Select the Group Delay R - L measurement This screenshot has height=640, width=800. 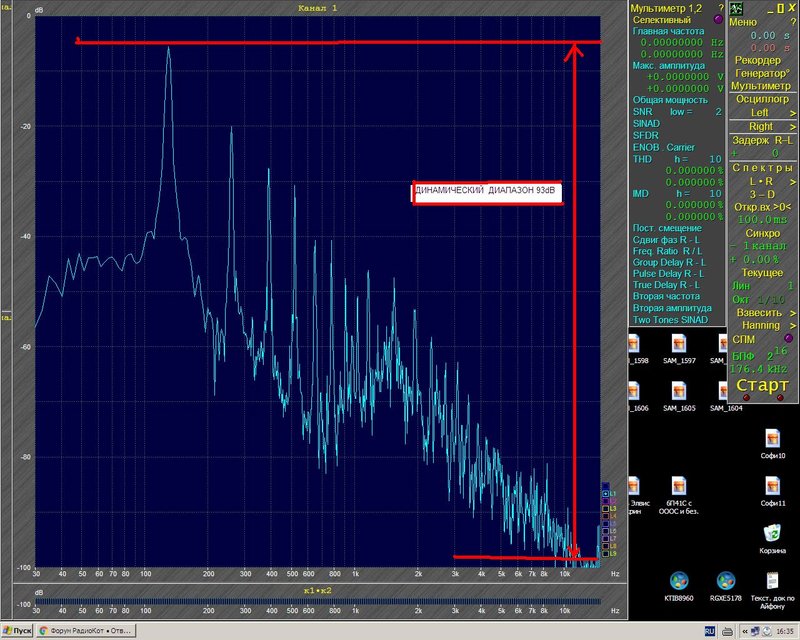669,262
